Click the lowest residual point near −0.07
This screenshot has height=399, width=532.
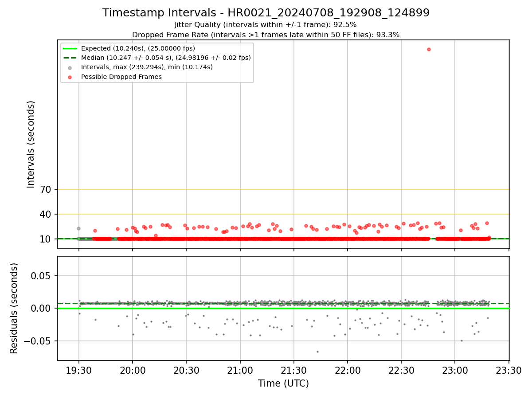pos(317,352)
